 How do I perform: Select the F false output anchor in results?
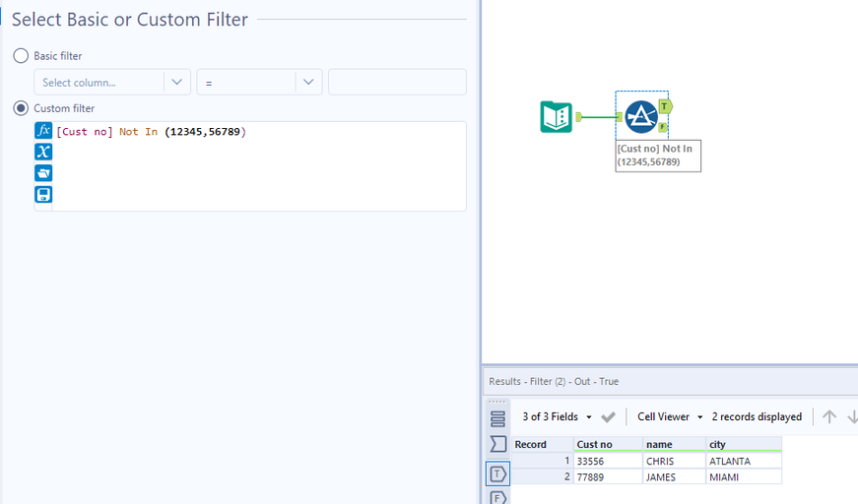click(x=497, y=498)
